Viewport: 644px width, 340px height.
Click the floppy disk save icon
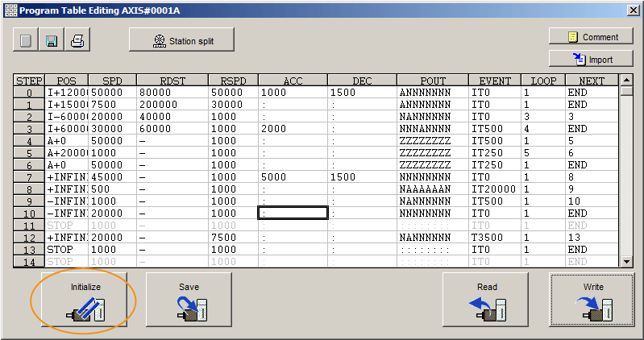[51, 41]
